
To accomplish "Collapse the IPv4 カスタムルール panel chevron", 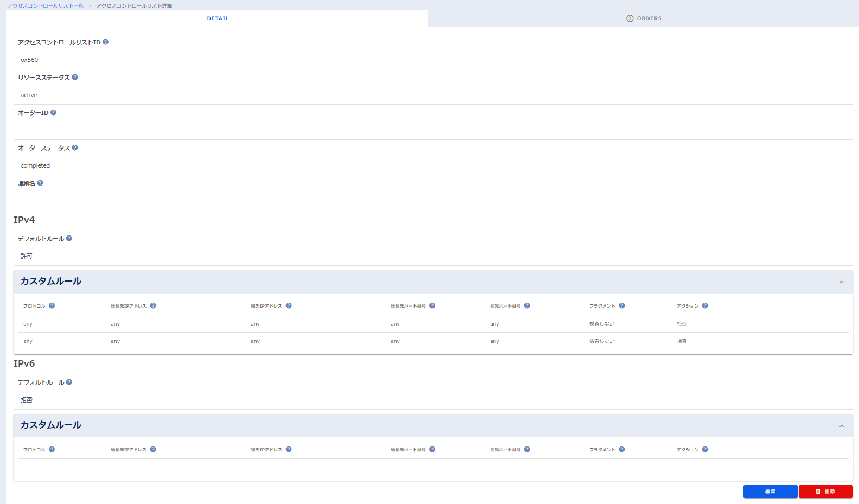I will pos(842,282).
